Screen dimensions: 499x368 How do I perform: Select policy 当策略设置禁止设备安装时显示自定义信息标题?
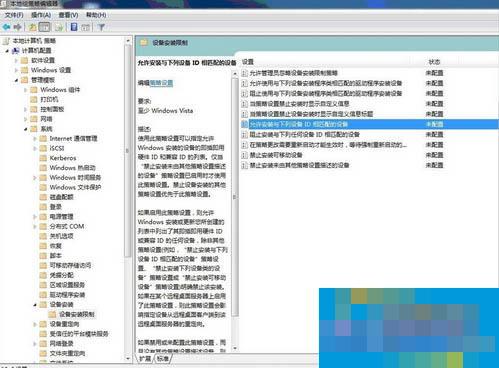coord(311,114)
